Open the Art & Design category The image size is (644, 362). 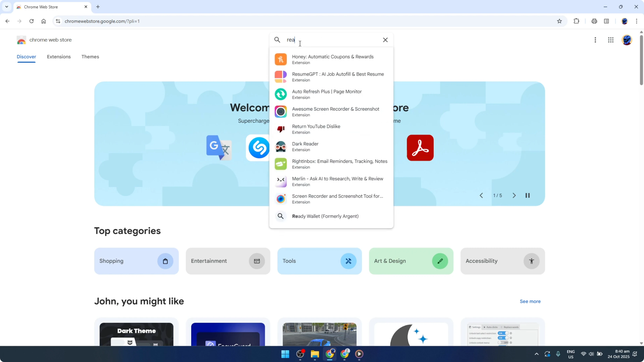pos(411,261)
